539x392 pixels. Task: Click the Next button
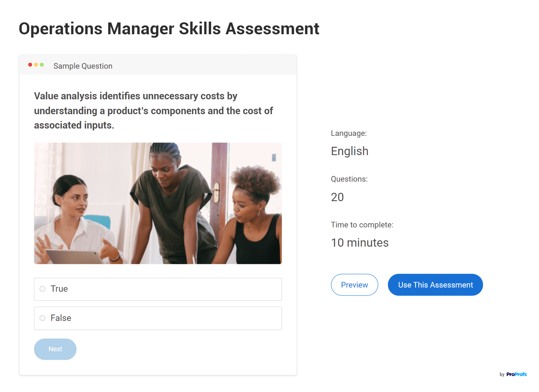[55, 349]
